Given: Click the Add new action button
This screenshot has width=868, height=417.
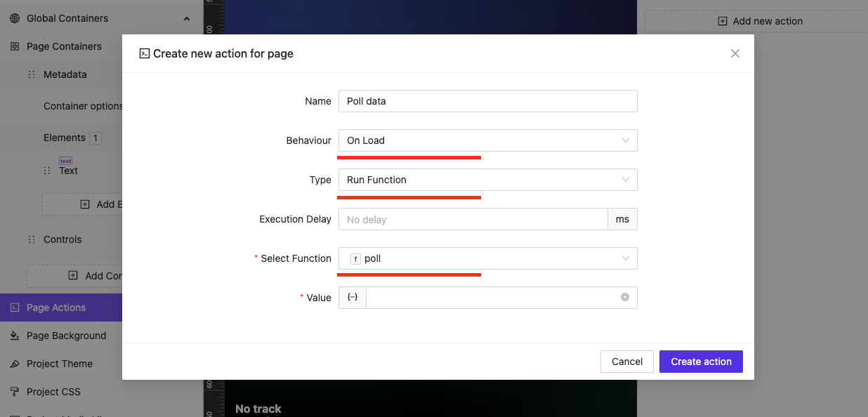Looking at the screenshot, I should click(760, 21).
